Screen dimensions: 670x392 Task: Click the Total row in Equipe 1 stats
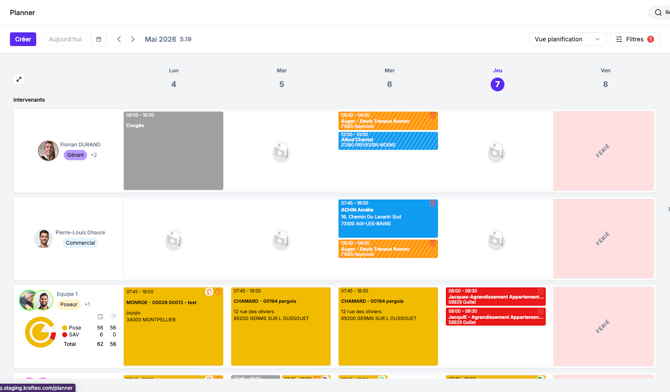coord(90,344)
